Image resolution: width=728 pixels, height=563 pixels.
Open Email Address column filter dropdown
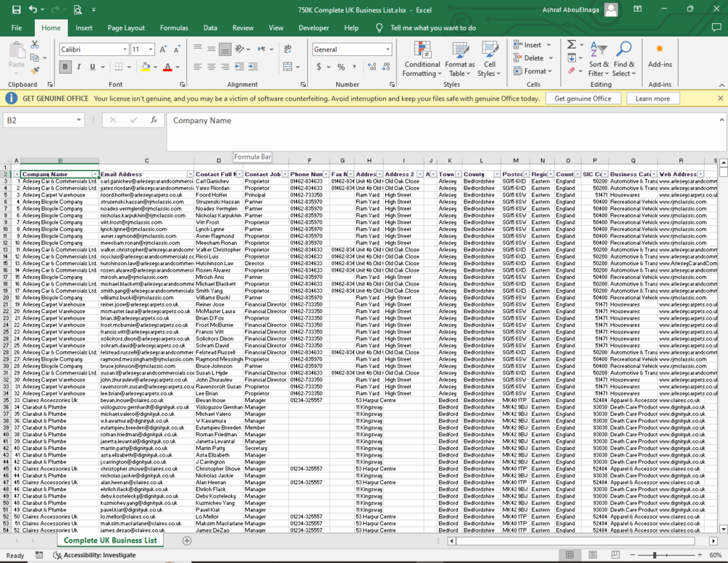pos(191,174)
